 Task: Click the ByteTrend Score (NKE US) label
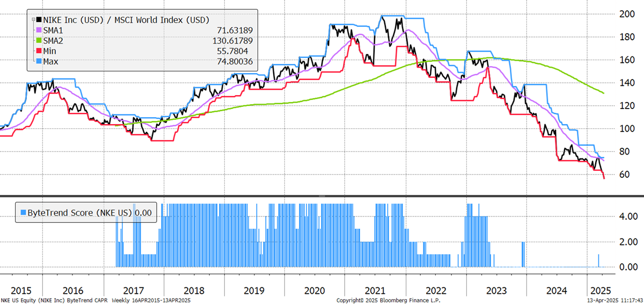(79, 213)
